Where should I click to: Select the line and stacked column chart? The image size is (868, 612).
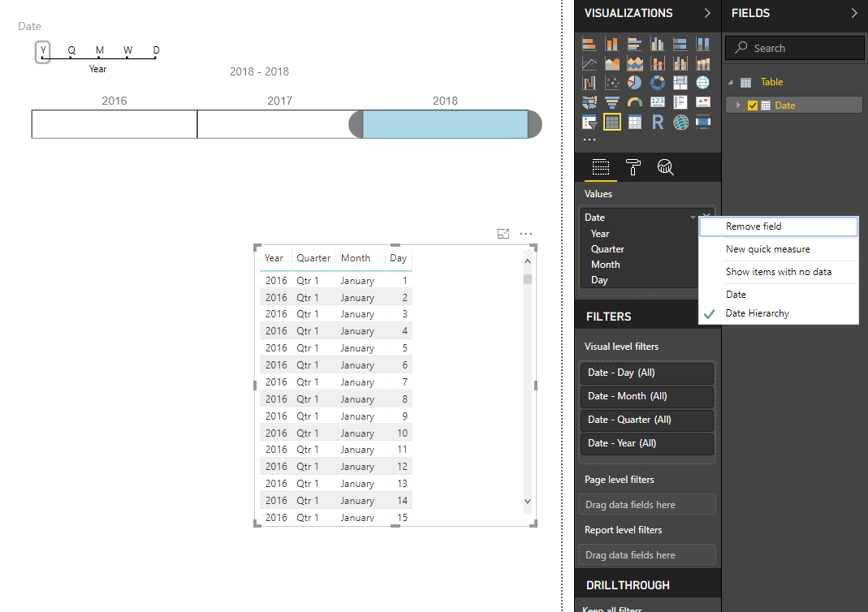pos(657,63)
